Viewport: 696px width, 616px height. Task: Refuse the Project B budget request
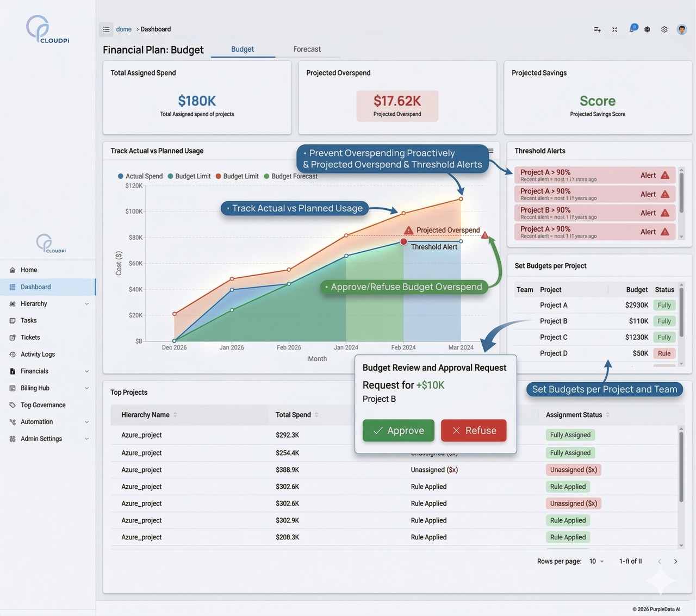[x=474, y=431]
